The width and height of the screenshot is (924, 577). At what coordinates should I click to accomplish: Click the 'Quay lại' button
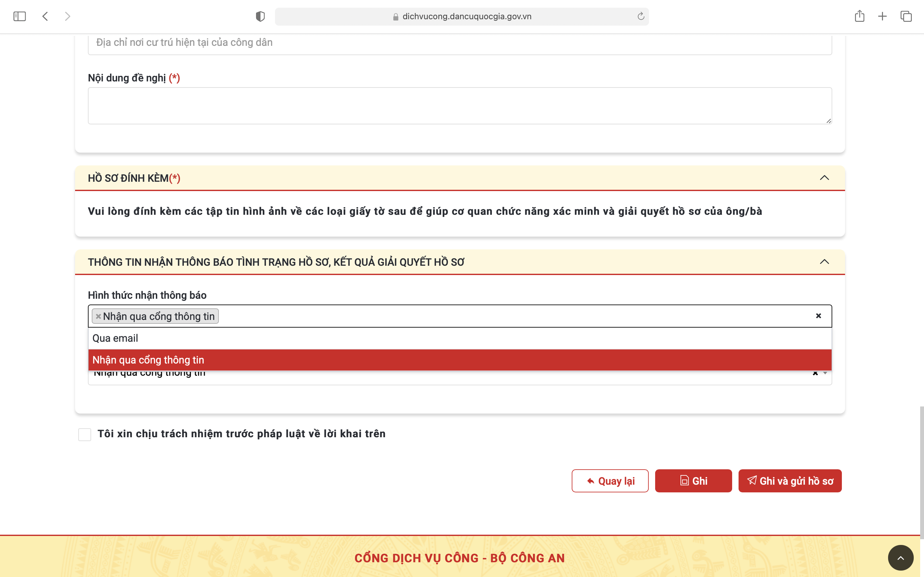pos(610,481)
